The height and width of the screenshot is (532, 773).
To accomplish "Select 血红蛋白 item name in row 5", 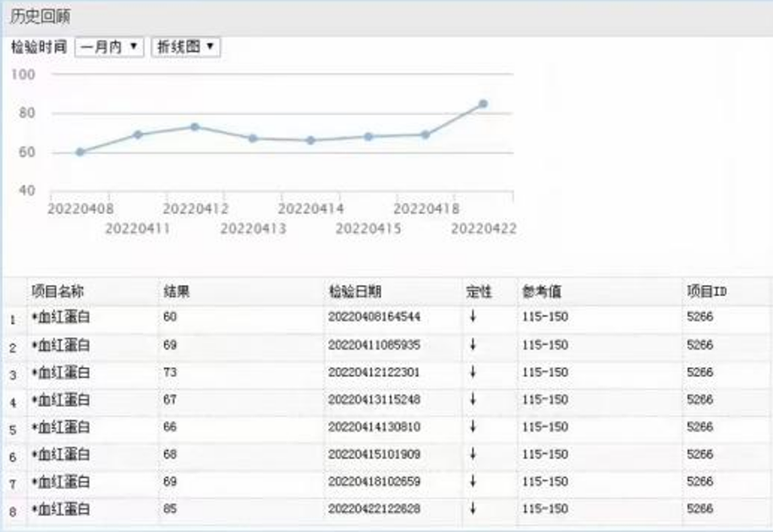I will coord(61,426).
